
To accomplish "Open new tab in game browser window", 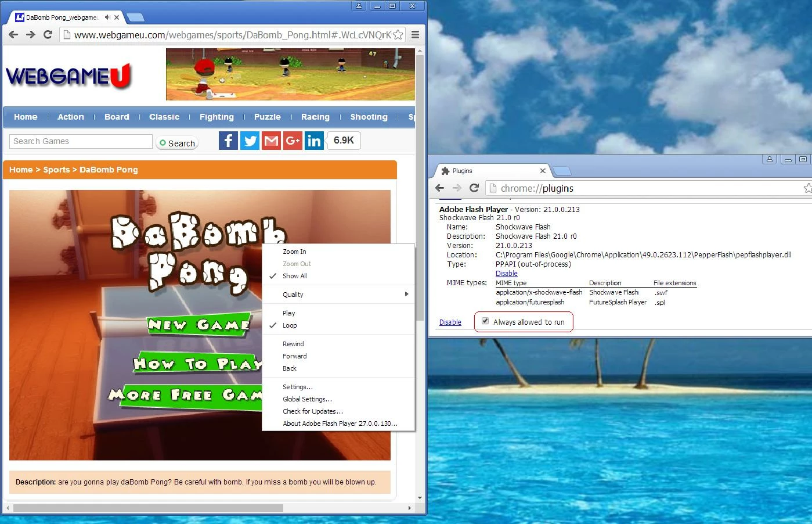I will [135, 17].
